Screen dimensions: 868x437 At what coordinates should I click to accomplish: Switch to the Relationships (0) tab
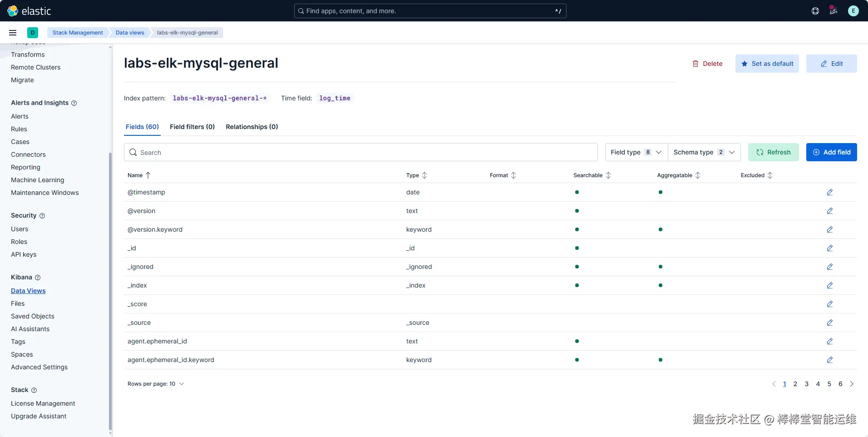252,127
